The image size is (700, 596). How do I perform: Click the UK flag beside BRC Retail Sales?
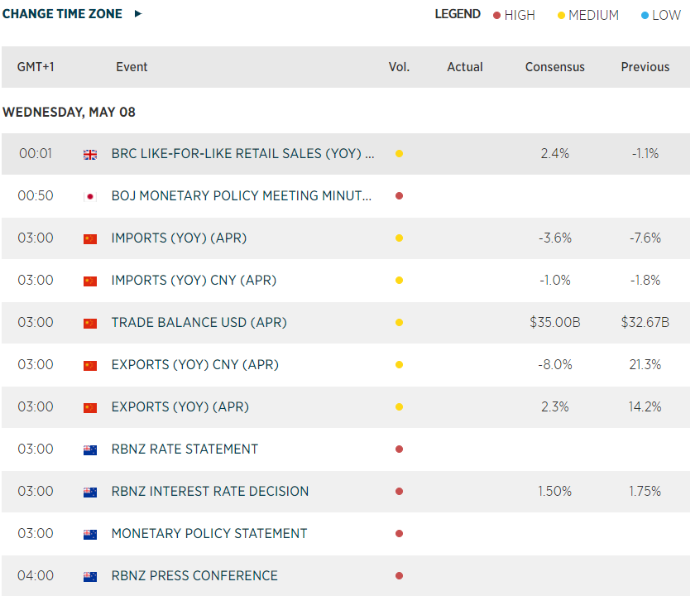tap(90, 154)
